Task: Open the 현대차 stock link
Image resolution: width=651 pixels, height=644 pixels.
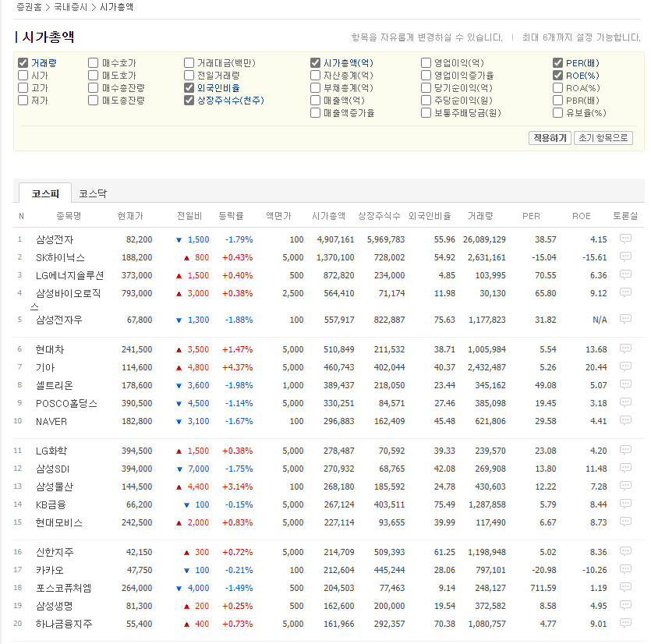Action: pos(50,349)
